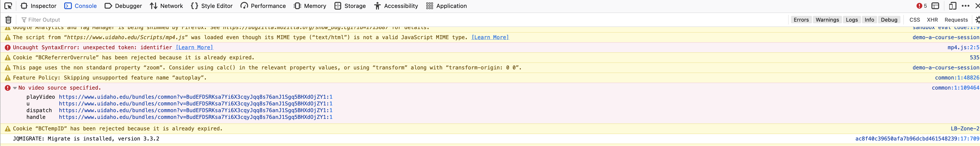The height and width of the screenshot is (146, 980).
Task: Switch to the Inspector tab
Action: click(38, 6)
